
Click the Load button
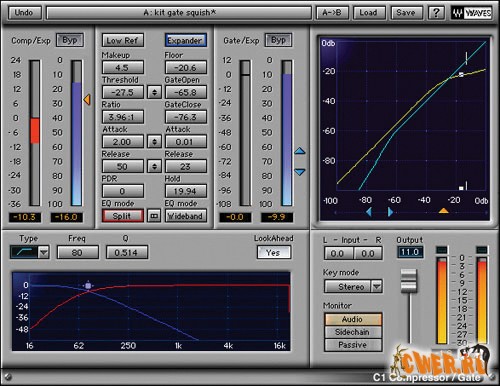368,13
